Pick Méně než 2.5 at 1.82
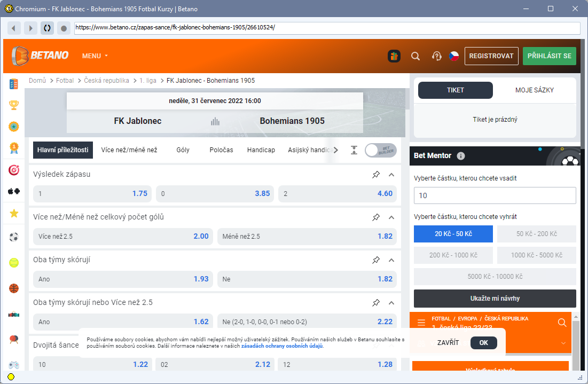Viewport: 588px width, 384px height. tap(307, 237)
